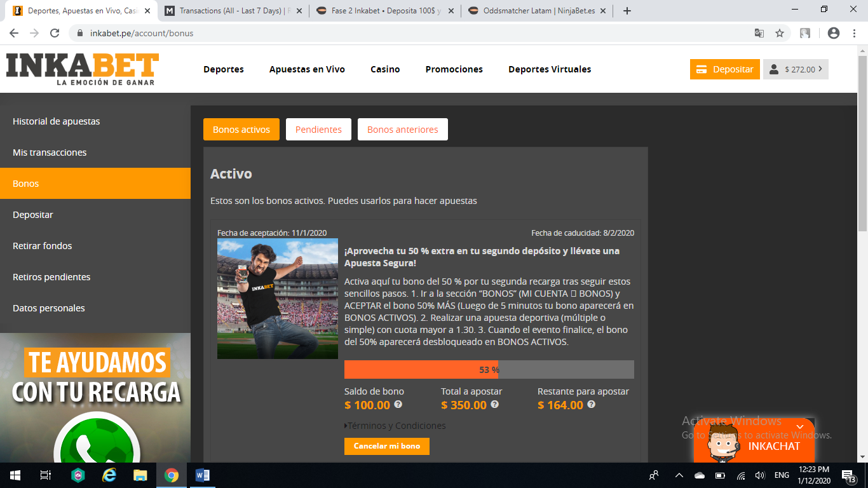Open the Chrome profile avatar
868x488 pixels.
[x=834, y=33]
